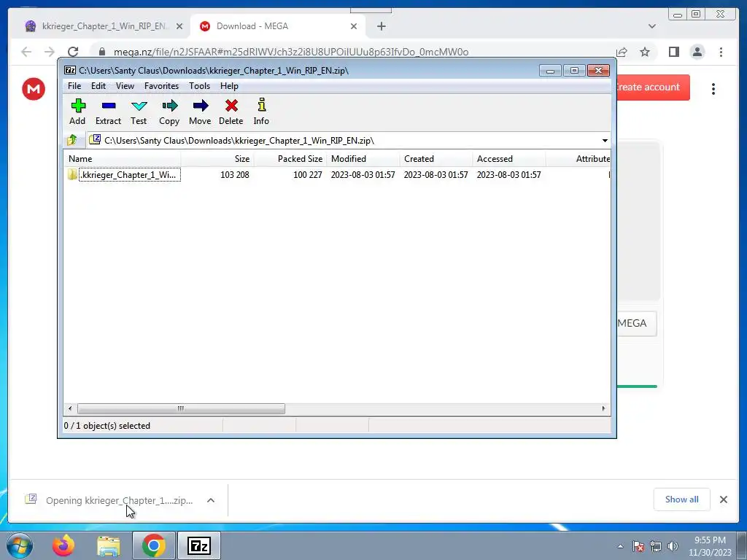747x560 pixels.
Task: Launch Firefox from the taskbar
Action: (63, 545)
